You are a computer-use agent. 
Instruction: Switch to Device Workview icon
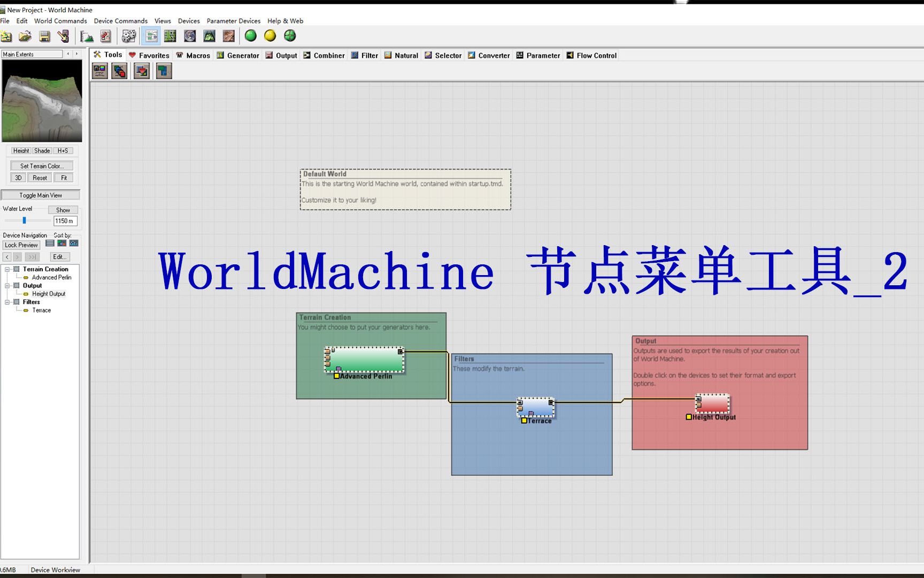151,36
